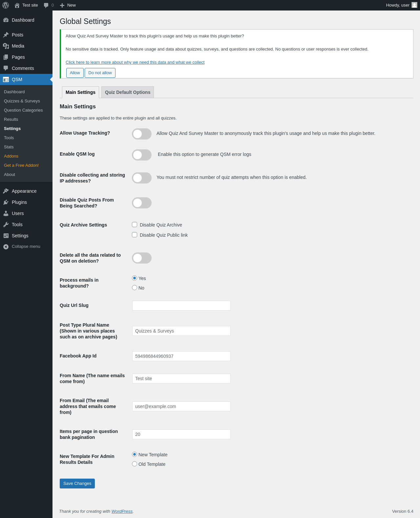Enable the Allow Usage Tracking toggle
This screenshot has width=420, height=518.
(142, 134)
